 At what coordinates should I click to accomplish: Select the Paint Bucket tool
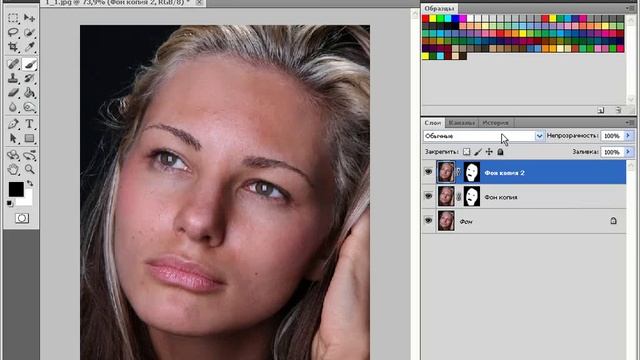click(x=29, y=93)
